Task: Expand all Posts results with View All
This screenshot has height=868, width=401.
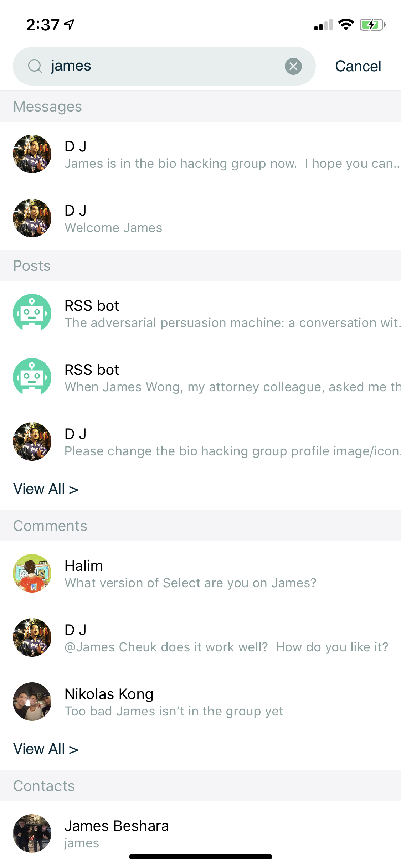Action: [x=46, y=489]
